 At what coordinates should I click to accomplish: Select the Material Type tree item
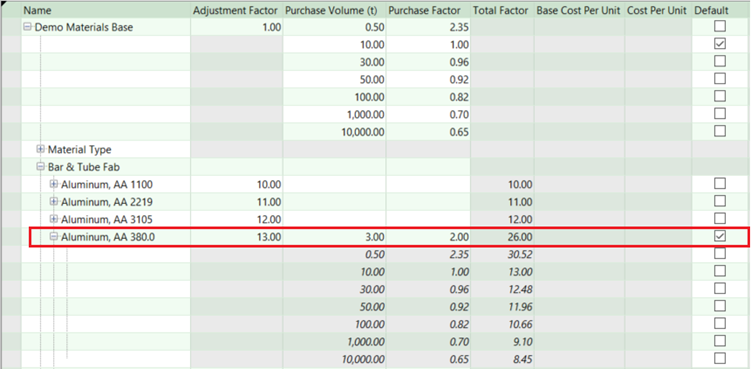(x=80, y=150)
